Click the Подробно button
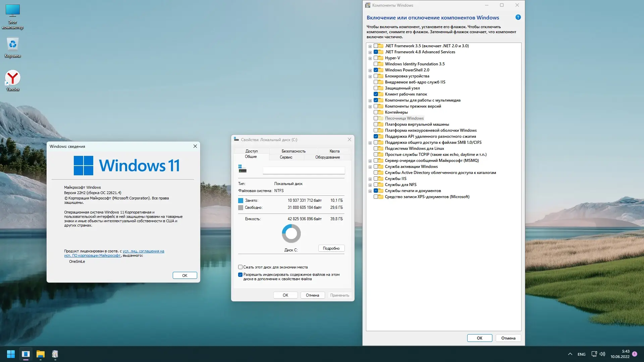 (x=331, y=248)
